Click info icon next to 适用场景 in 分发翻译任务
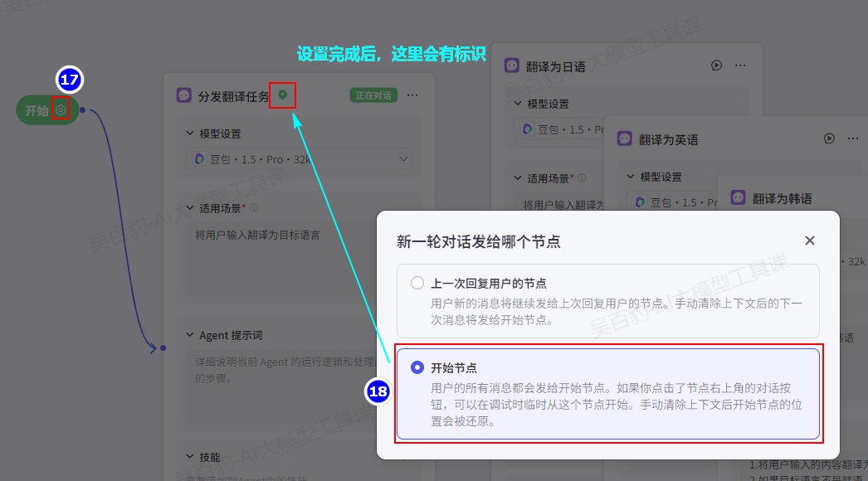 click(x=254, y=208)
